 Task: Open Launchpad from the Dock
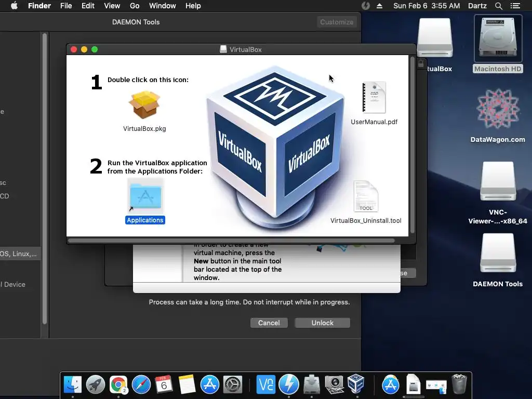pos(96,385)
